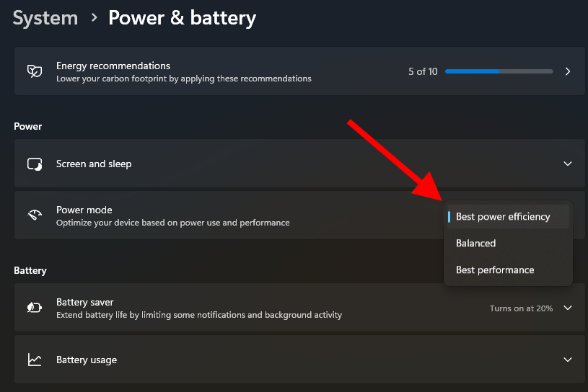588x392 pixels.
Task: Go back to System breadcrumb
Action: (44, 18)
